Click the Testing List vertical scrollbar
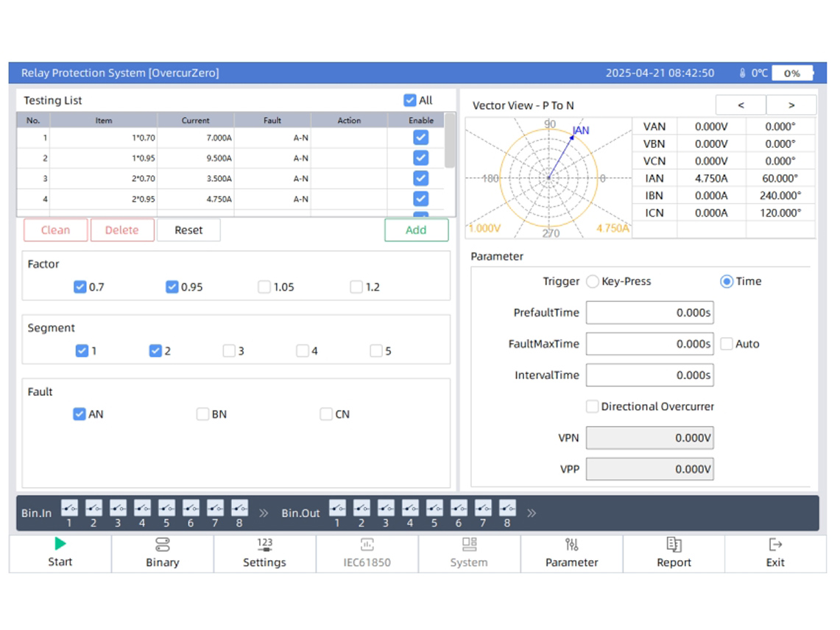This screenshot has height=630, width=840. pyautogui.click(x=450, y=141)
